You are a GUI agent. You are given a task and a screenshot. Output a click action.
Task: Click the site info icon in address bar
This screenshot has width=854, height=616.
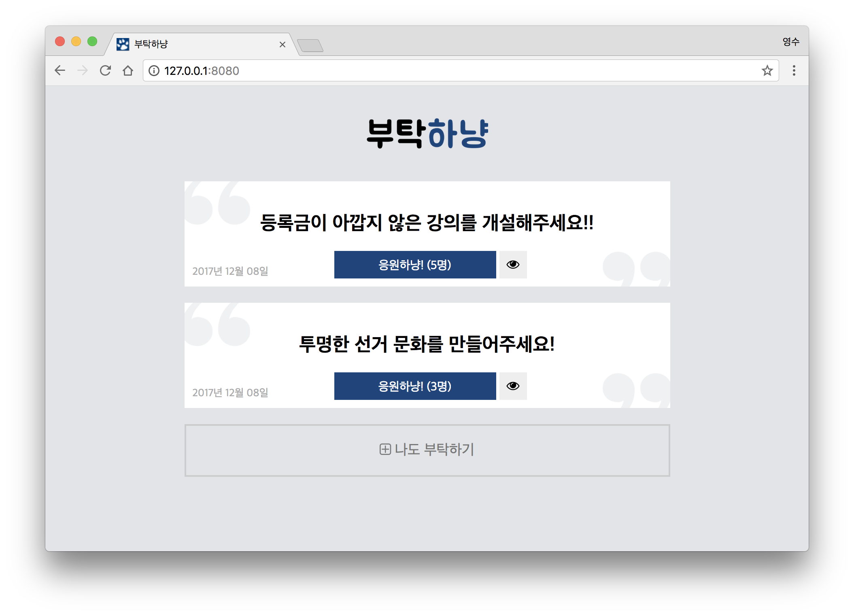(154, 71)
